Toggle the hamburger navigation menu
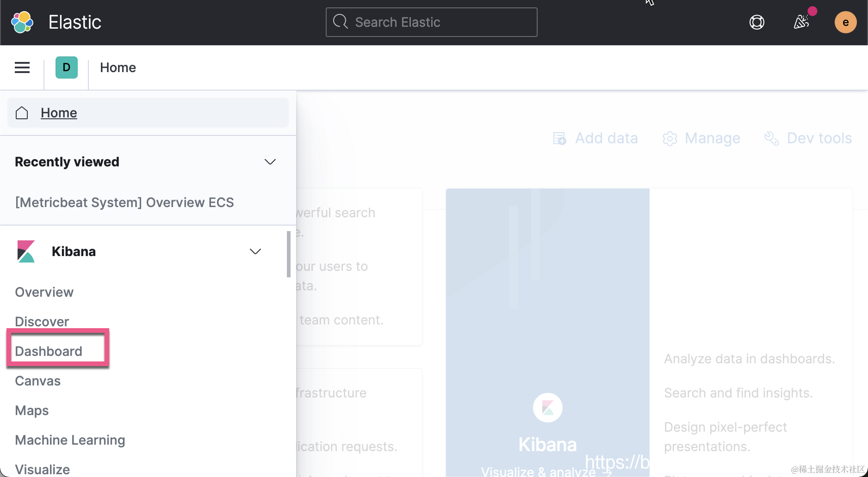Image resolution: width=868 pixels, height=477 pixels. [22, 67]
